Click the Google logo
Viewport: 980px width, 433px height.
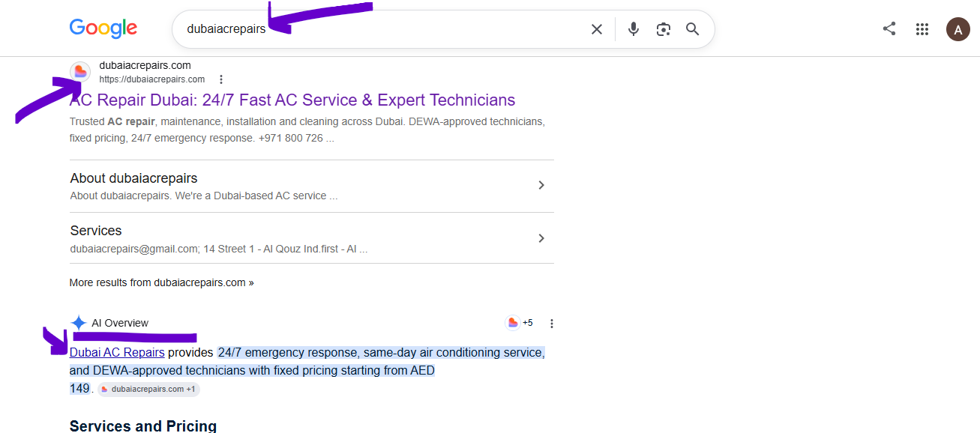(103, 28)
